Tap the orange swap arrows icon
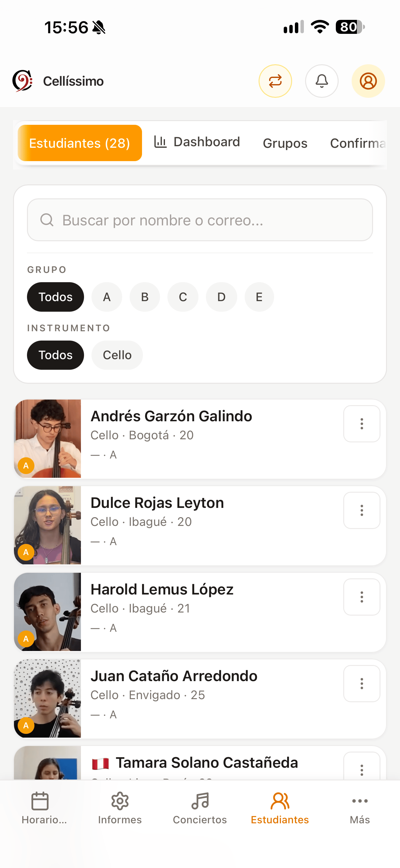This screenshot has height=868, width=400. tap(275, 81)
